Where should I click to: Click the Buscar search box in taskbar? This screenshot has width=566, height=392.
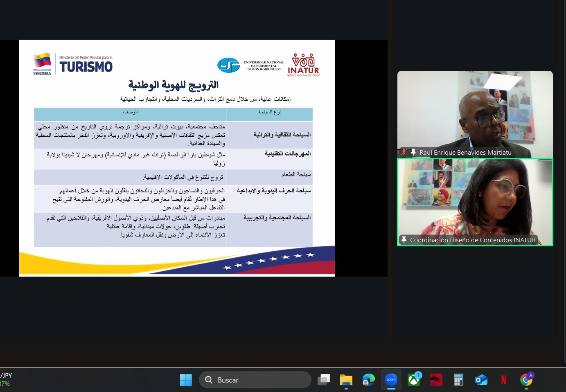pos(255,380)
